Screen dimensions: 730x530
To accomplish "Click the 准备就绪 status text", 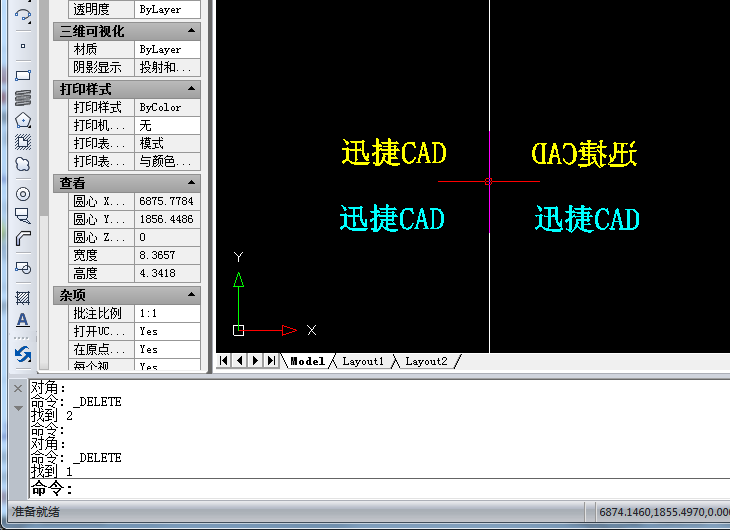I will (36, 512).
